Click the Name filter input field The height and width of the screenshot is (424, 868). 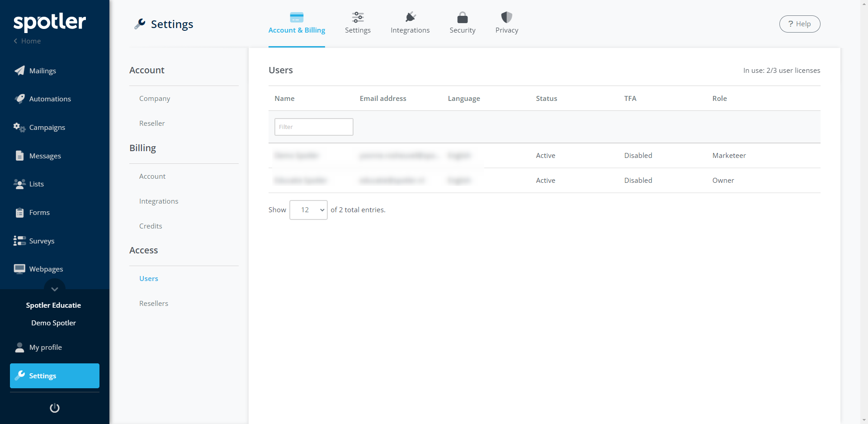pos(314,127)
